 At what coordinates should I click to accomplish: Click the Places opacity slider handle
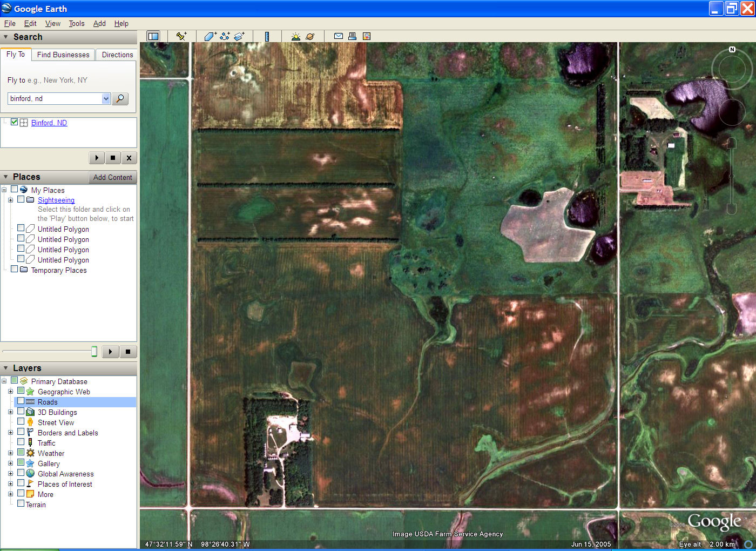click(x=94, y=352)
